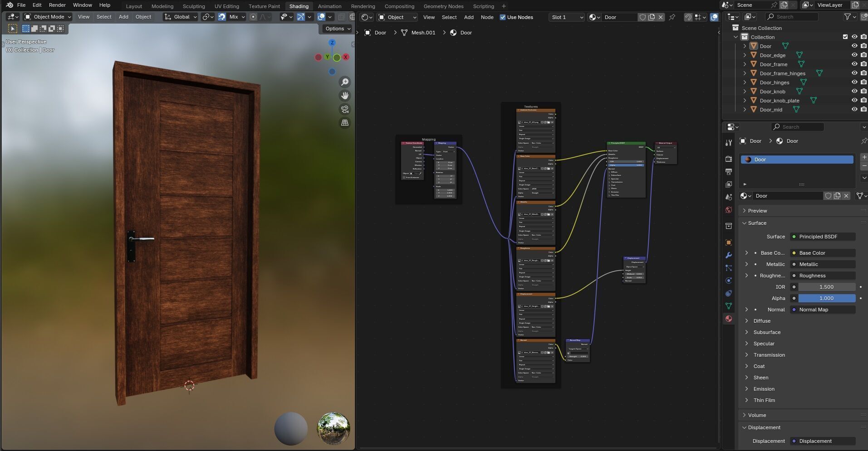Toggle pin icon in node editor header
The image size is (868, 451).
click(672, 17)
